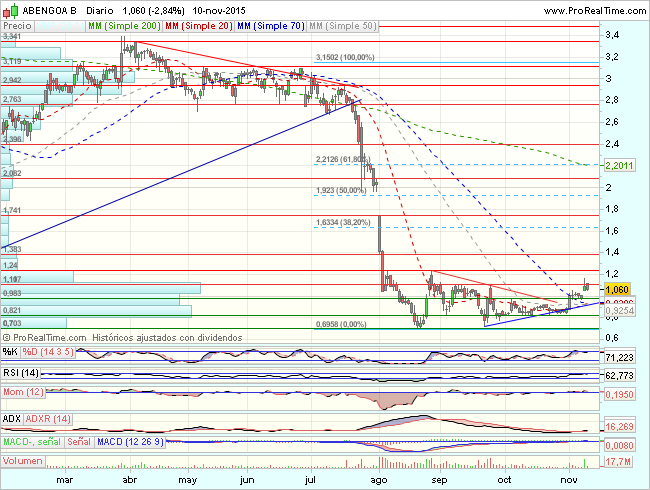Screen dimensions: 650x490
Task: Click the 1,383 horizontal level label
Action: (x=12, y=249)
